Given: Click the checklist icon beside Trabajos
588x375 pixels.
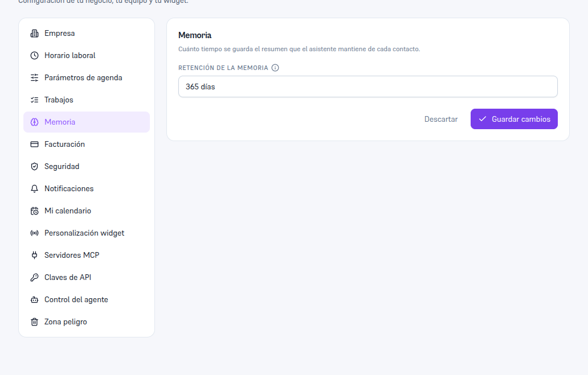Looking at the screenshot, I should pyautogui.click(x=35, y=100).
